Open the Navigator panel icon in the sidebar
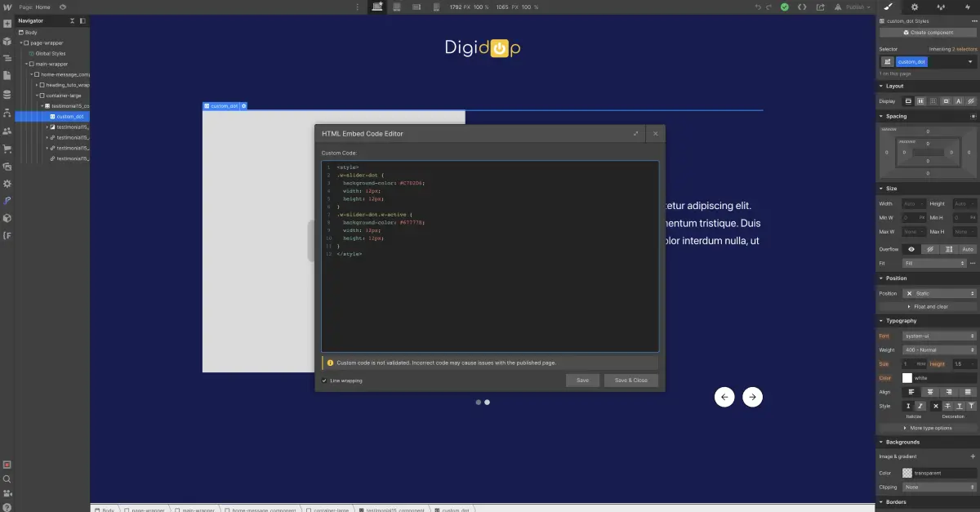 (x=7, y=59)
